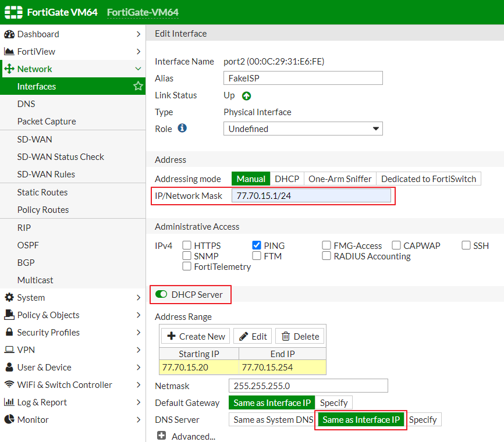Click Create New address range button
Image resolution: width=504 pixels, height=442 pixels.
(x=196, y=336)
